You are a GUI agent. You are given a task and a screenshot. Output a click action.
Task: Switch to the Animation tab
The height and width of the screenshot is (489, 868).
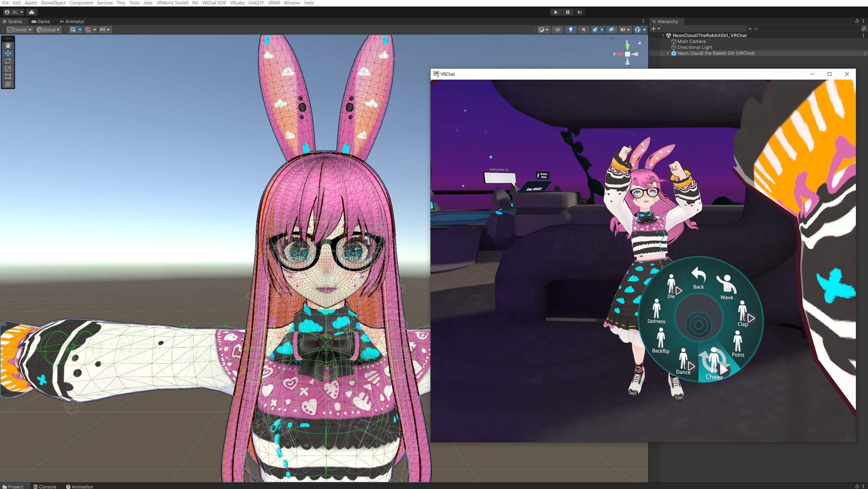coord(80,487)
